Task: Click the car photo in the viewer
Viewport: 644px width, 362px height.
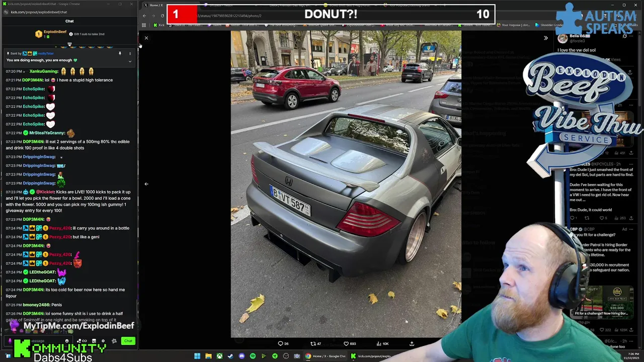Action: (x=346, y=184)
